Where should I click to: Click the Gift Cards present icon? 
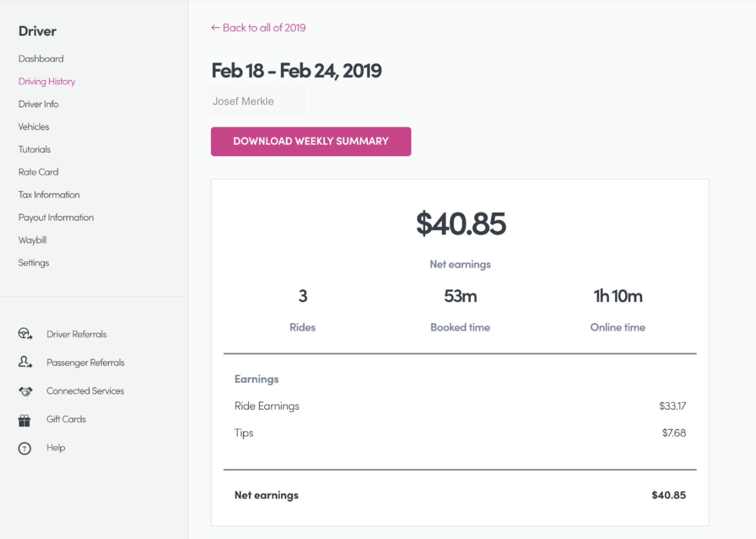[x=24, y=420]
